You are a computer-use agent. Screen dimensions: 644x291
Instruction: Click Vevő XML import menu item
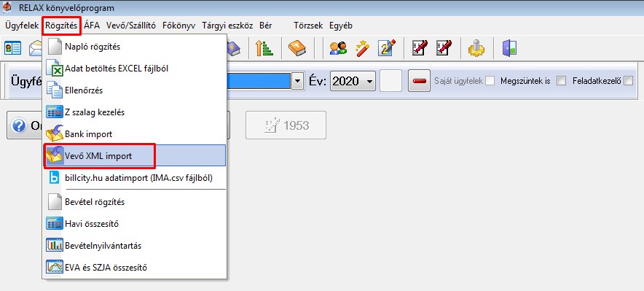[x=135, y=156]
